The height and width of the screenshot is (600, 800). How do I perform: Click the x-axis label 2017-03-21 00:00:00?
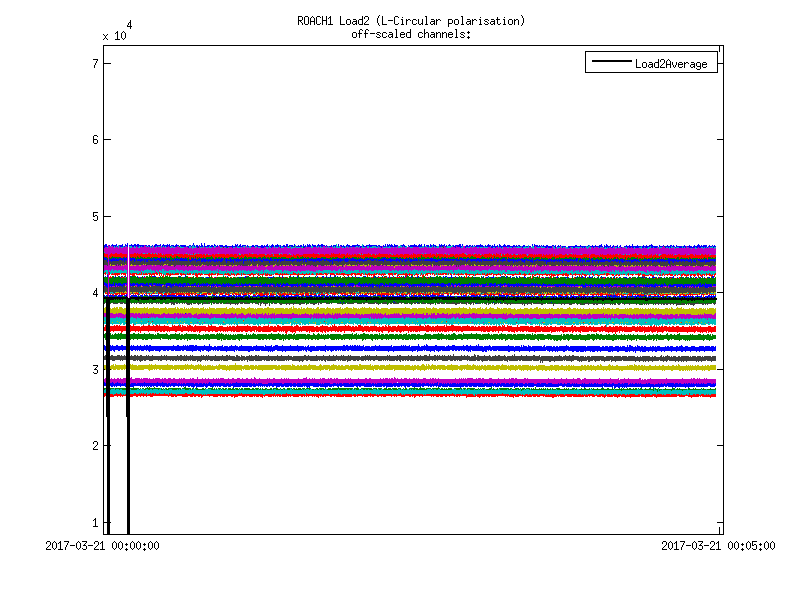(104, 546)
